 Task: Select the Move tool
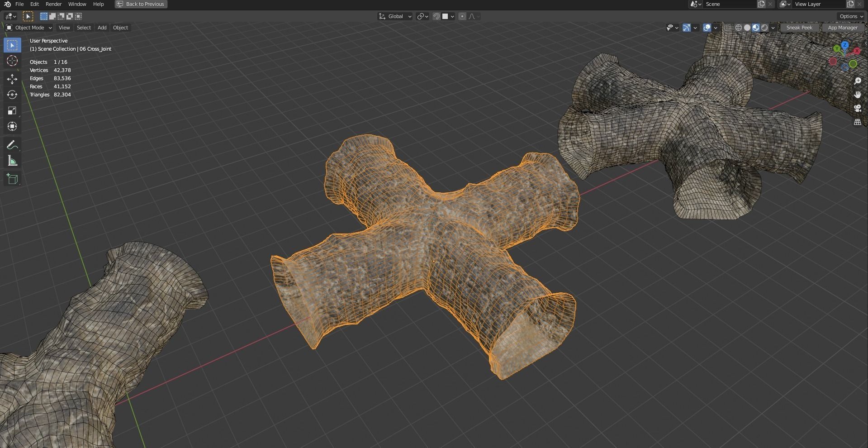12,79
